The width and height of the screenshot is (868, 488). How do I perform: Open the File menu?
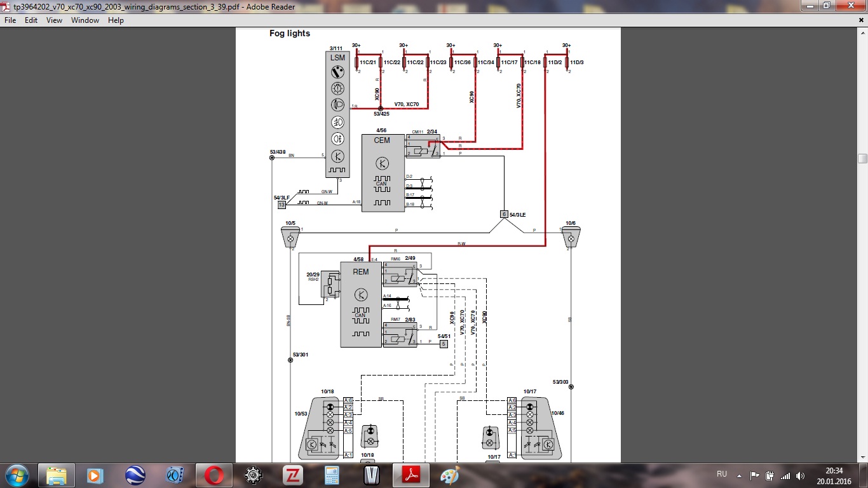click(10, 20)
